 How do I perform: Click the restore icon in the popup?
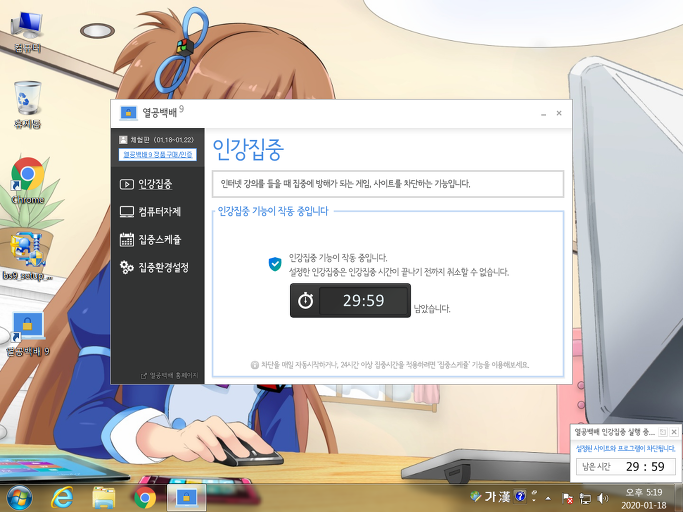(x=663, y=432)
